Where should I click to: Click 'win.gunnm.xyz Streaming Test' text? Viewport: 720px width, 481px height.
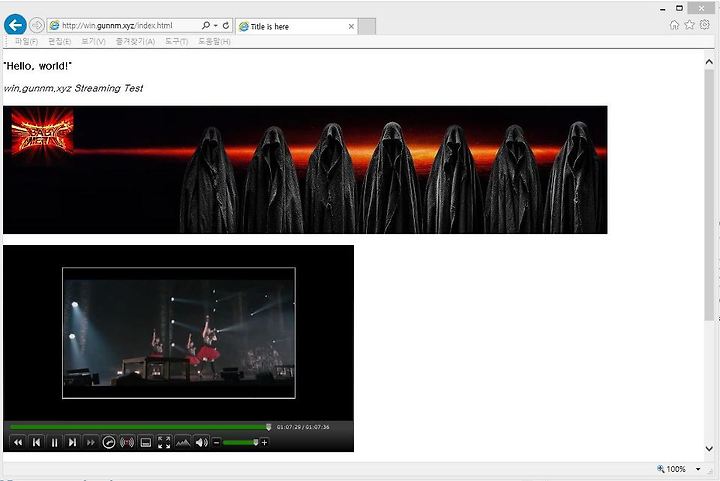pyautogui.click(x=73, y=88)
